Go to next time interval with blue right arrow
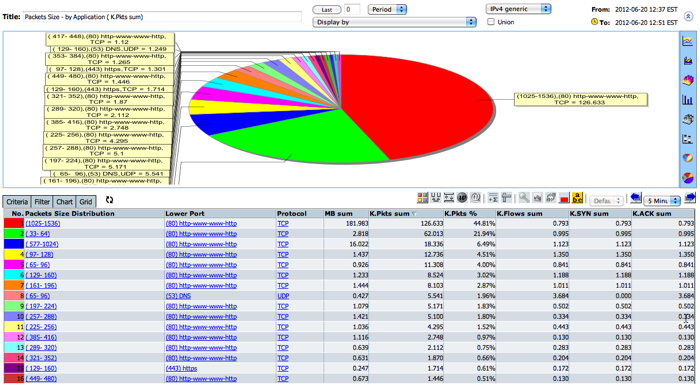 click(x=690, y=198)
